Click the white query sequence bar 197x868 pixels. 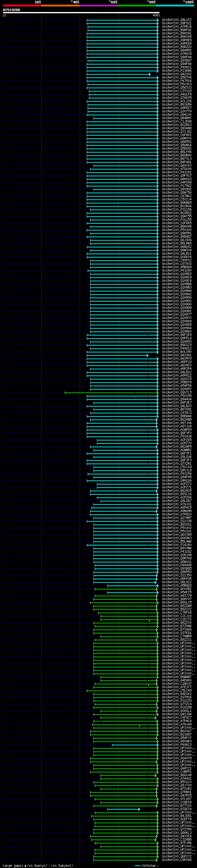pyautogui.click(x=81, y=13)
